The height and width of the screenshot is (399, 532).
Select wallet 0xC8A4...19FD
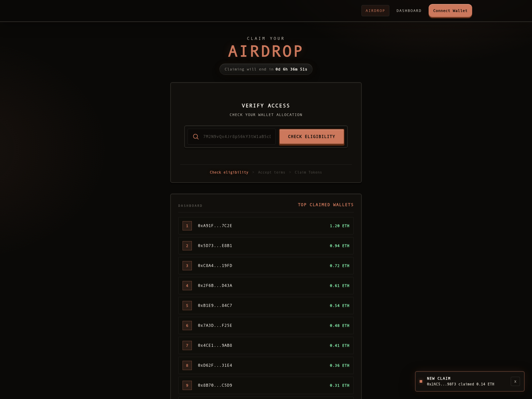pos(215,266)
